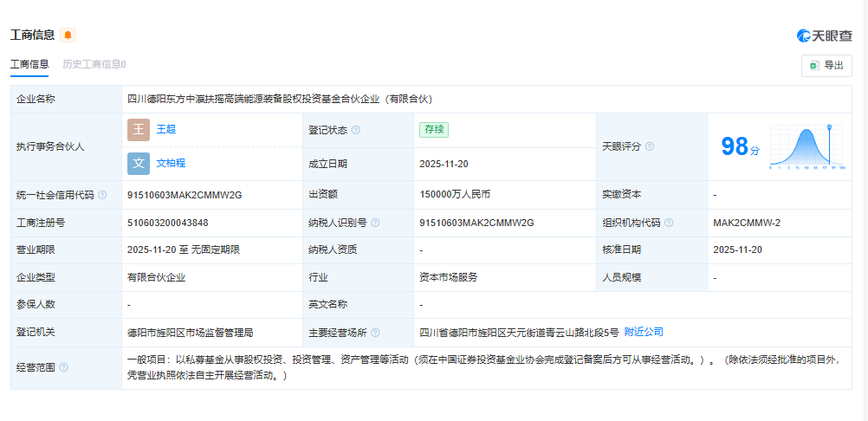Viewport: 868px width, 421px height.
Task: Click the help icon next to 登记状态
Action: [355, 131]
